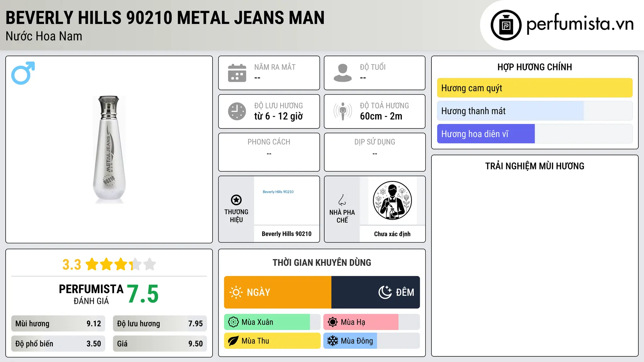Click the dark Đêm nighttime bar
This screenshot has width=644, height=362.
click(375, 292)
